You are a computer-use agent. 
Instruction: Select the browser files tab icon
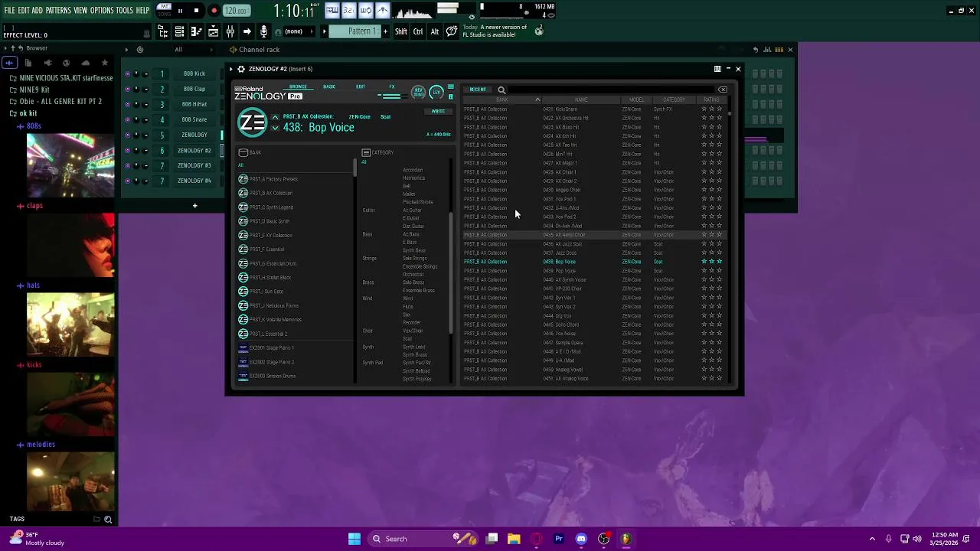point(28,63)
